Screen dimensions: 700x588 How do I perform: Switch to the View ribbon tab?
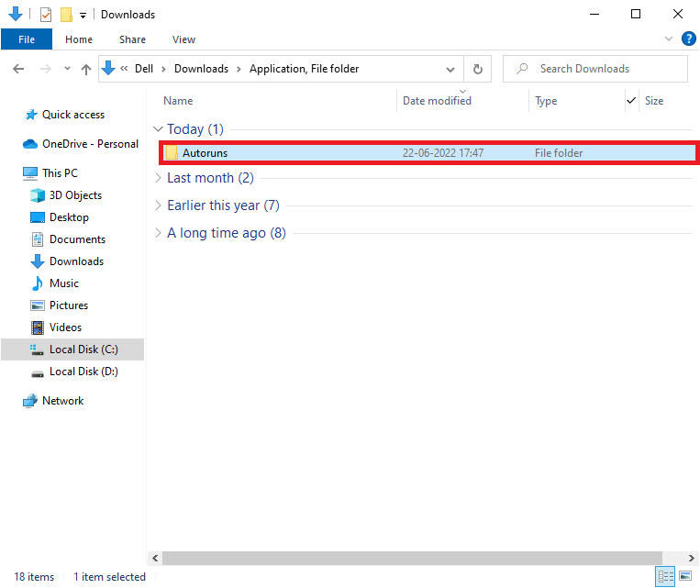pyautogui.click(x=183, y=39)
